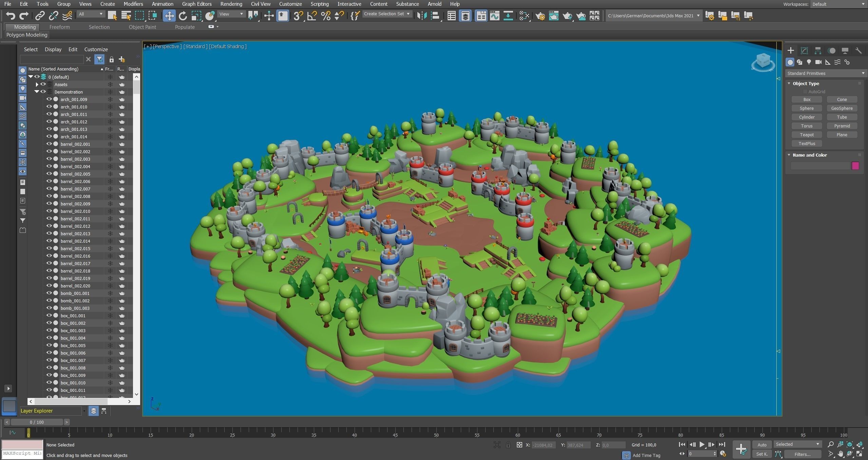Click the Select by Name icon
The width and height of the screenshot is (868, 460).
(126, 16)
